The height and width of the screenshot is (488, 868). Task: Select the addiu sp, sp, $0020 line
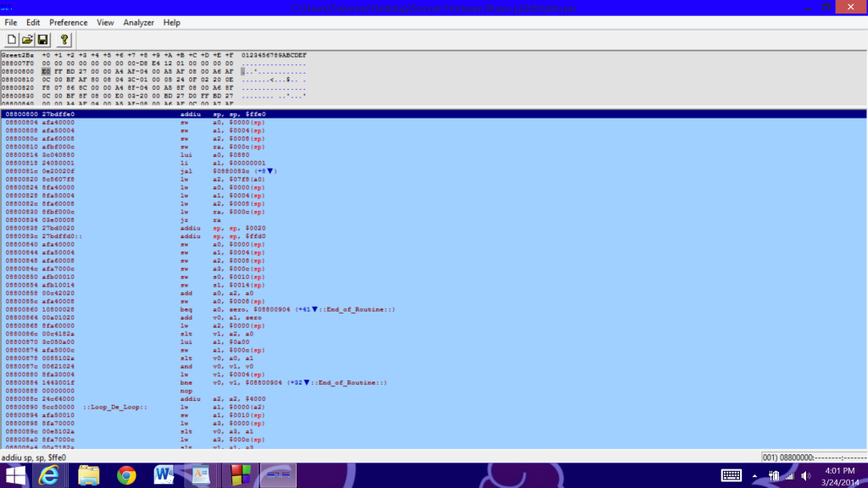[x=433, y=228]
